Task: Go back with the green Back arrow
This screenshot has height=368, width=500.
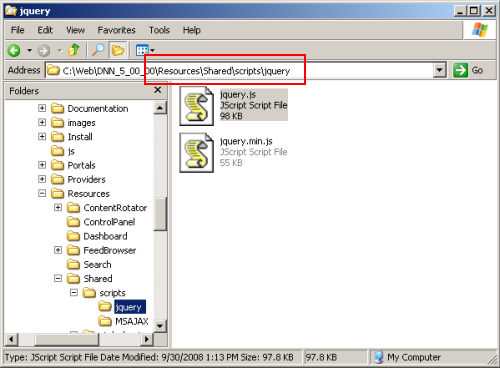Action: click(14, 51)
